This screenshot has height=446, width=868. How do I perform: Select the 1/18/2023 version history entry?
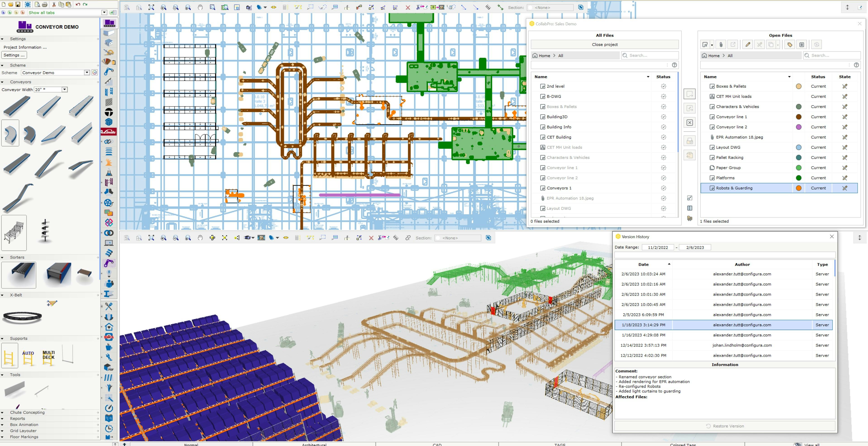(723, 325)
